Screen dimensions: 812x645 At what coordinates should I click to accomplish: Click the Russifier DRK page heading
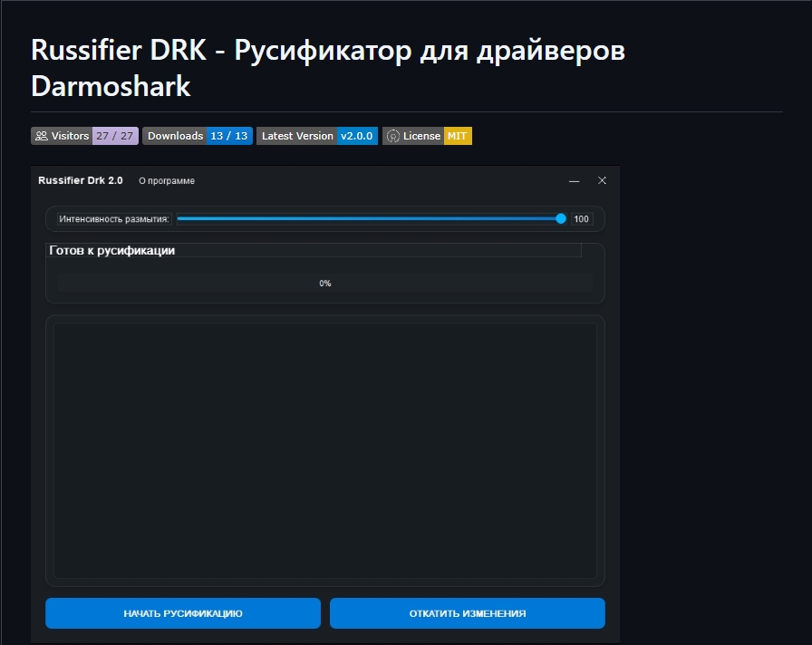click(328, 68)
